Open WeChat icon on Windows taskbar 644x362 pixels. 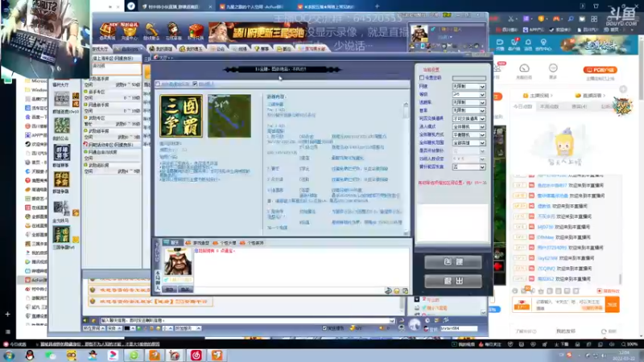tap(51, 355)
